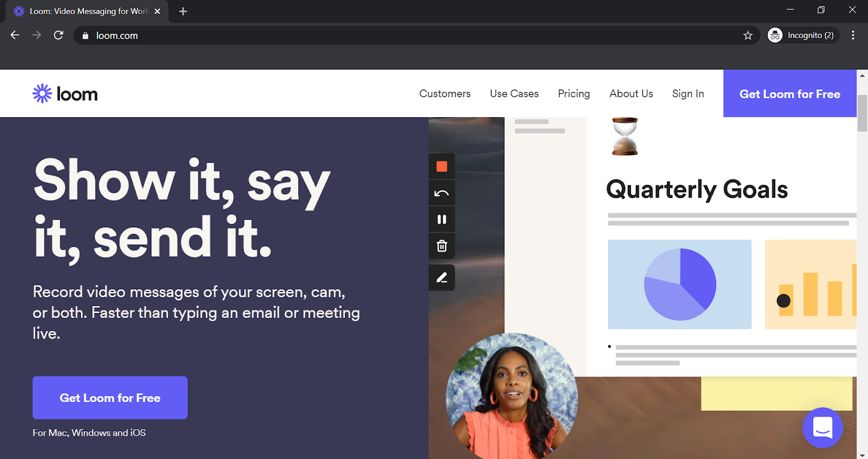Screen dimensions: 868x459
Task: Select the pen drawing tool icon
Action: point(442,278)
